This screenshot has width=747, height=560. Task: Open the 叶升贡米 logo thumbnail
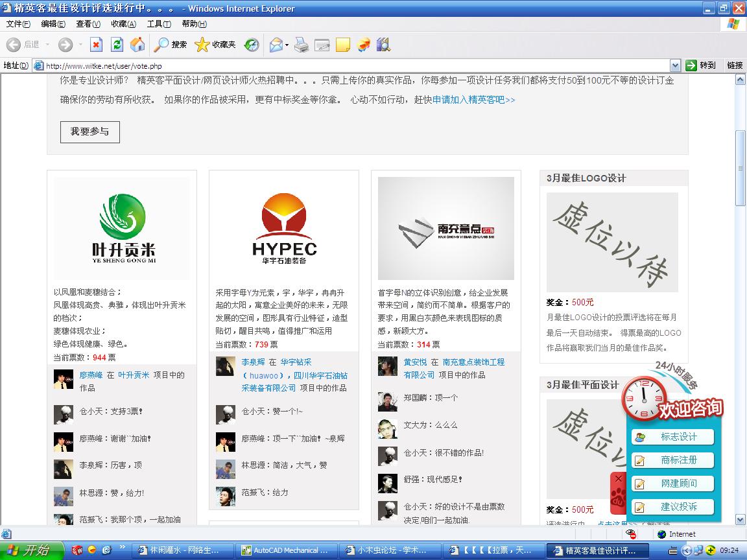[121, 228]
